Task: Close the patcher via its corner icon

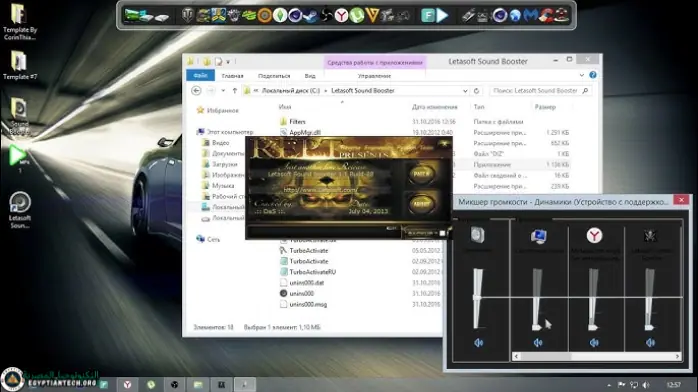Action: click(x=443, y=144)
